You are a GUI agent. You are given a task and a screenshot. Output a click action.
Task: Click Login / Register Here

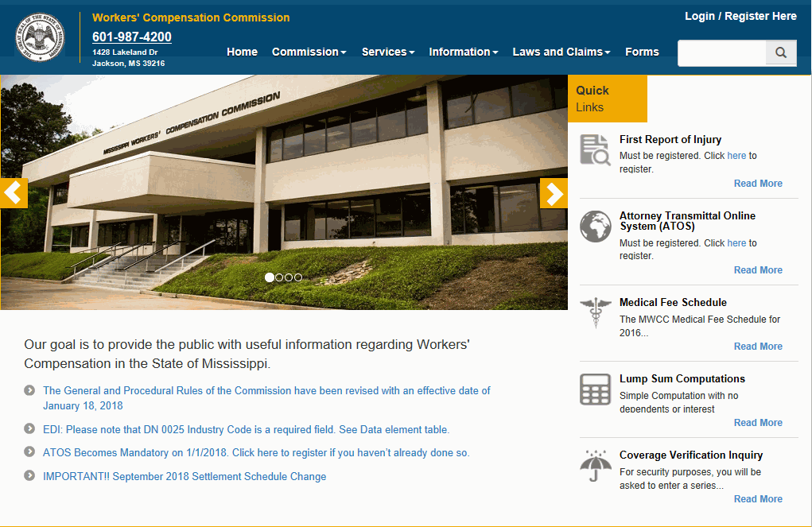[x=740, y=16]
